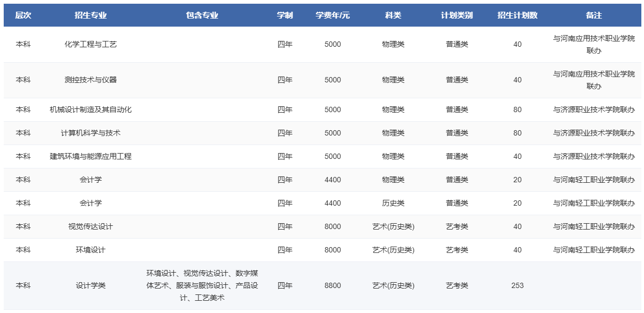Screen dimensions: 644x313
Task: Select the 机械设计制造及其自动化 major cell
Action: coord(91,109)
